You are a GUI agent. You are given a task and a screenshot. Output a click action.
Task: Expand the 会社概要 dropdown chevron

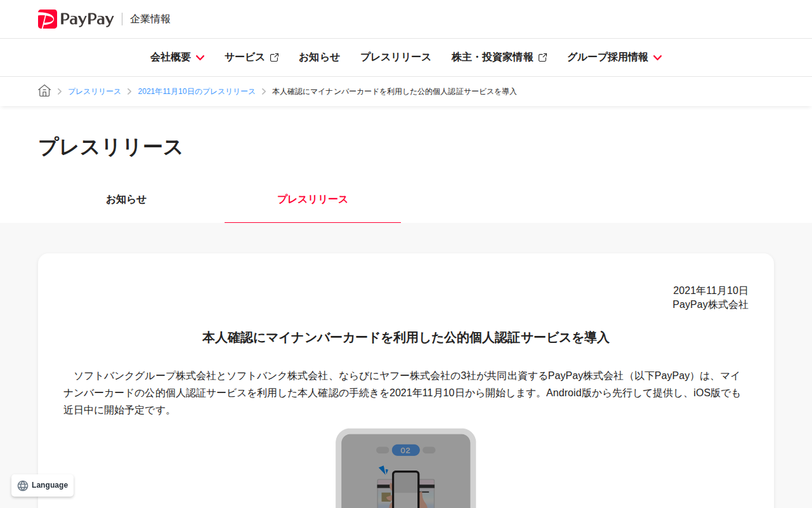coord(200,58)
